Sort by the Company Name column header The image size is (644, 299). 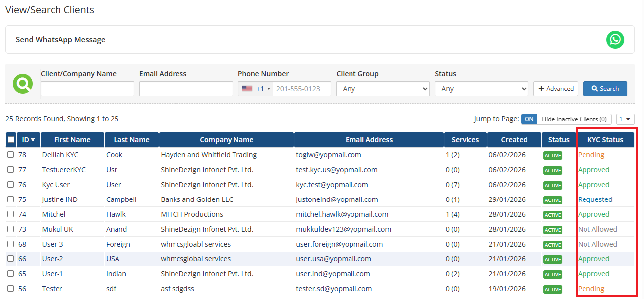coord(227,140)
